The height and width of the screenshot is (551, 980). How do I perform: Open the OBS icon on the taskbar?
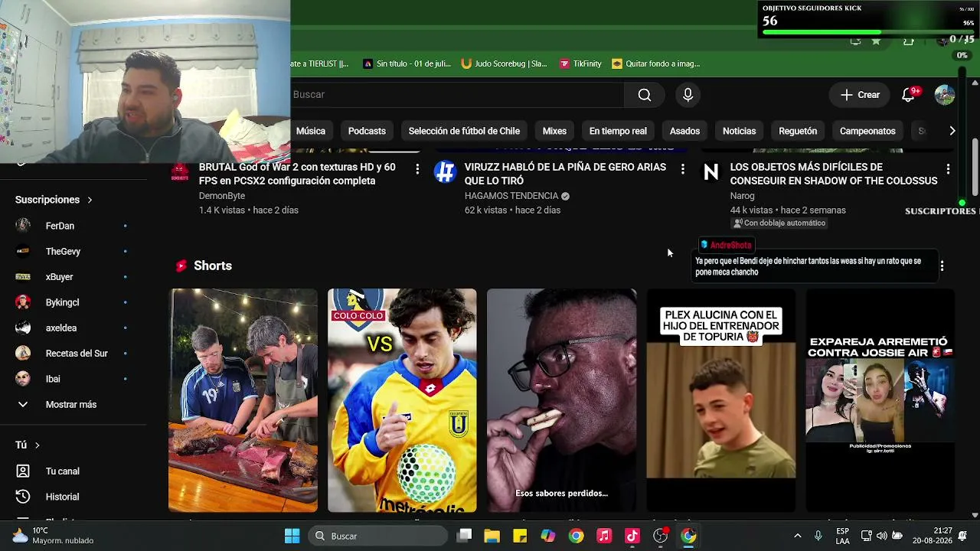tap(660, 536)
